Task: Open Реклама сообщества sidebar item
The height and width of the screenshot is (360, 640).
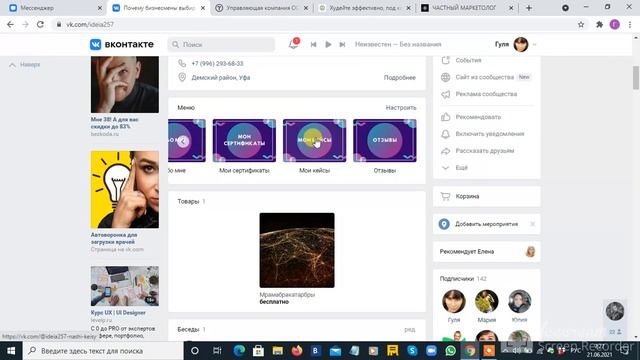Action: (x=486, y=94)
